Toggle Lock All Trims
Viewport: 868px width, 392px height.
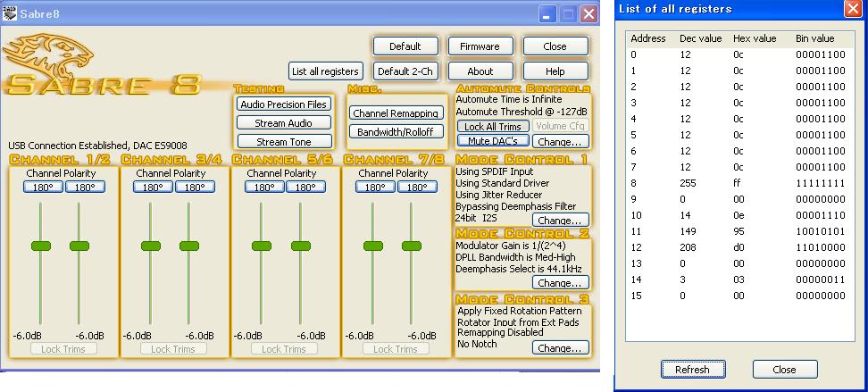pyautogui.click(x=493, y=126)
